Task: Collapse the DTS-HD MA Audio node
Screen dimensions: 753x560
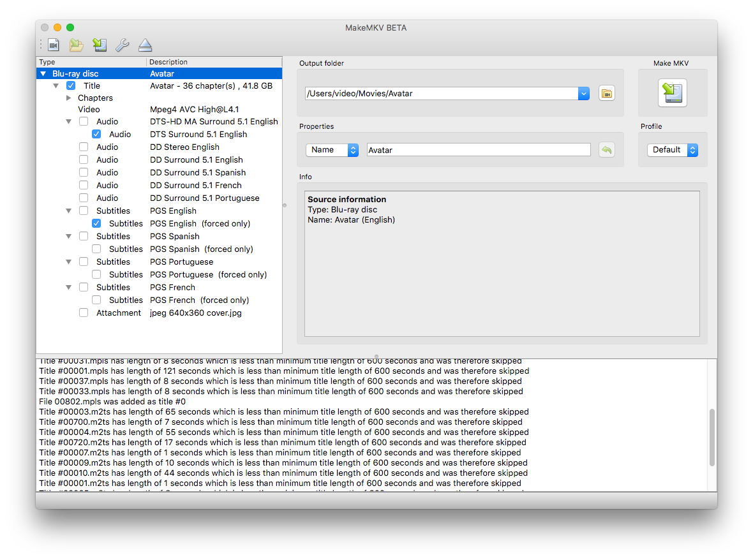Action: [x=69, y=121]
